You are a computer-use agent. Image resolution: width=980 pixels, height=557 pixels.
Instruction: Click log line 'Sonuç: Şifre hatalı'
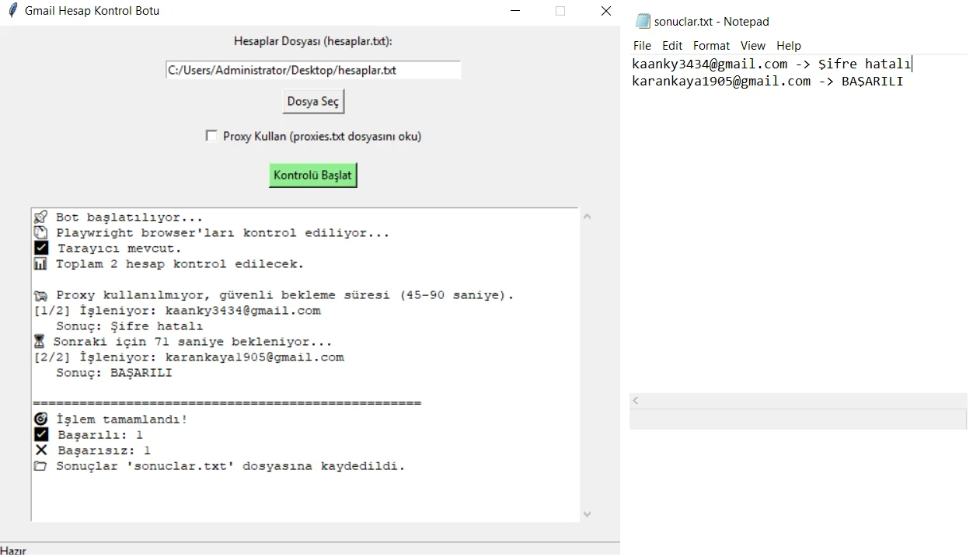(130, 326)
